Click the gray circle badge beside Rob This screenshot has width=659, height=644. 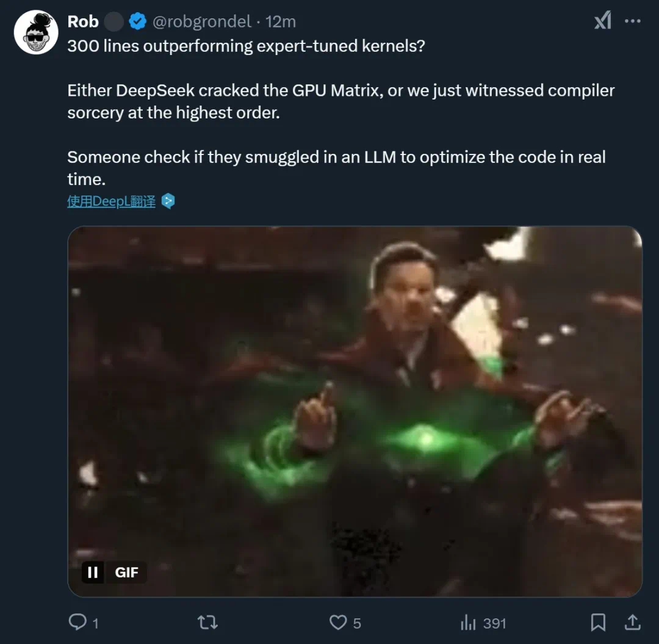click(114, 22)
